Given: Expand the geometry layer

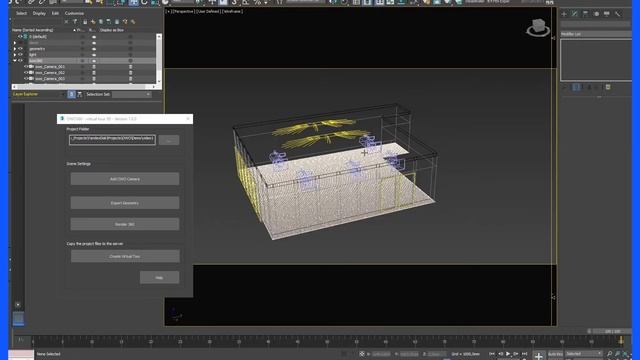Looking at the screenshot, I should [x=15, y=49].
